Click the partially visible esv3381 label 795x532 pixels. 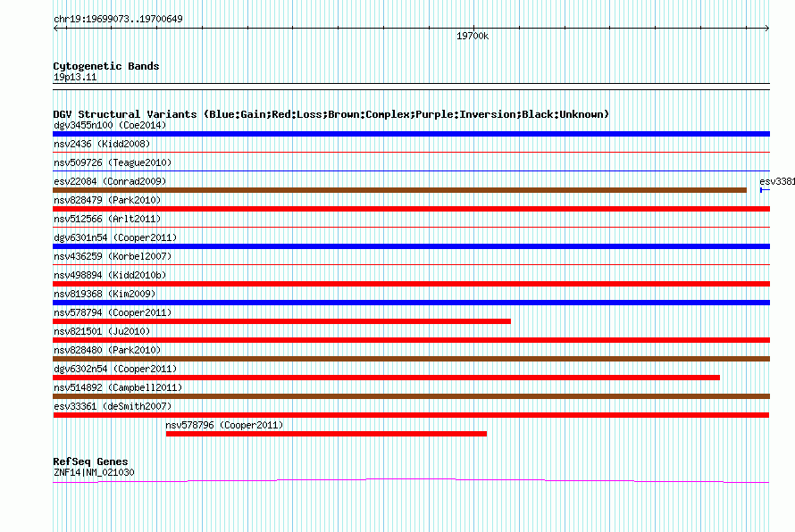coord(777,181)
